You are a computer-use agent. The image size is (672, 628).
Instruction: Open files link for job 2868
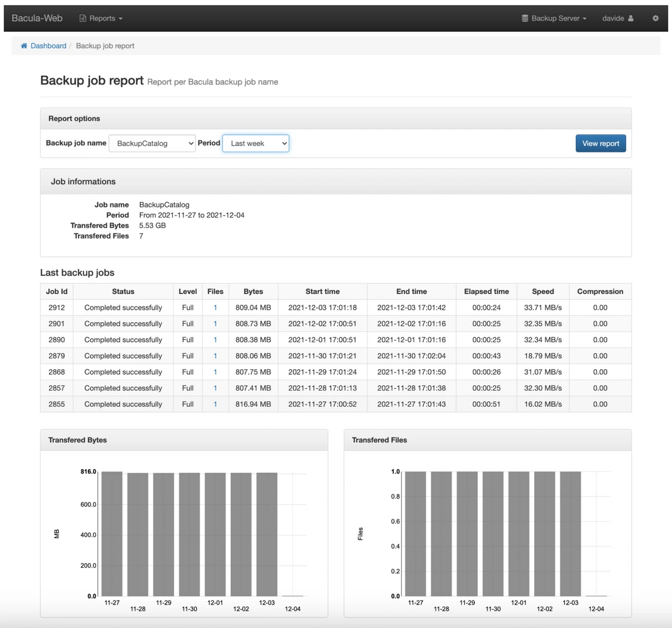coord(215,372)
